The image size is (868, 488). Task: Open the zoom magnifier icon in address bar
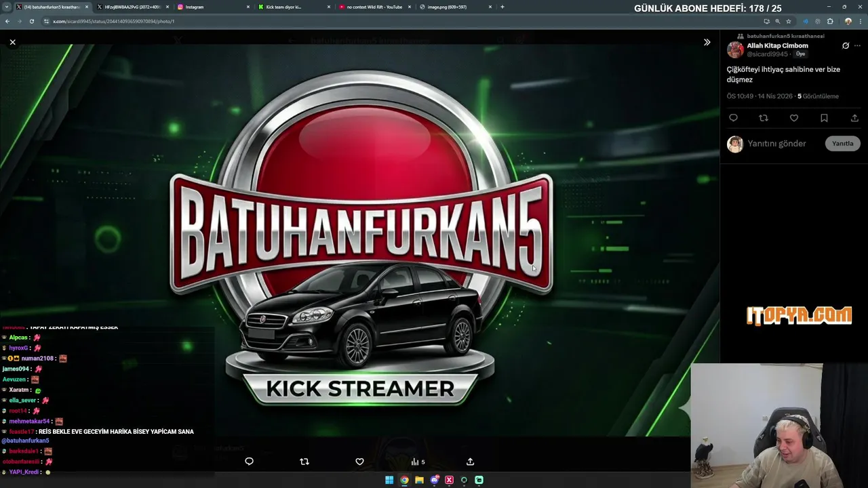[778, 21]
